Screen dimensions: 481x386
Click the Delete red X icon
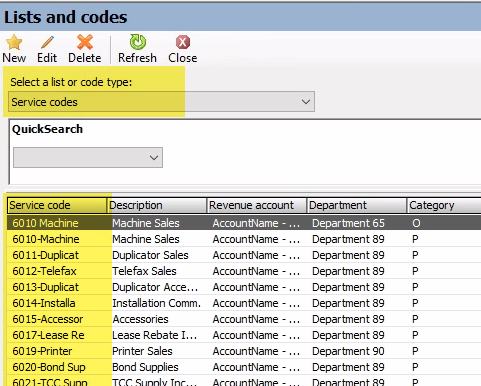[x=85, y=42]
